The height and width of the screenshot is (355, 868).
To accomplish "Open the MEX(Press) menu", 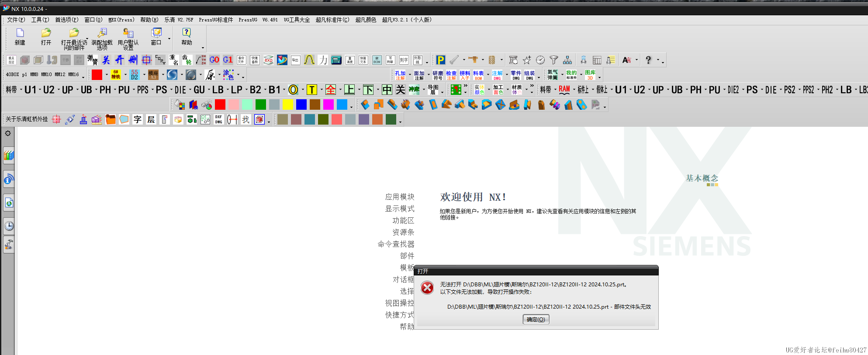I will point(121,20).
